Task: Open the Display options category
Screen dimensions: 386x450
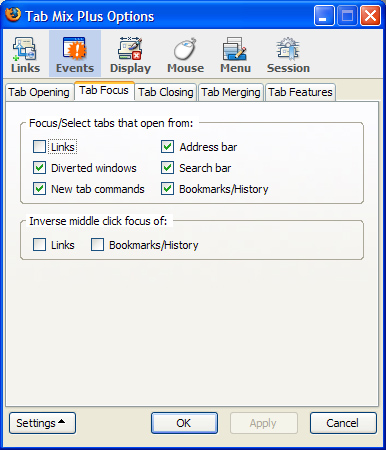Action: pos(130,55)
